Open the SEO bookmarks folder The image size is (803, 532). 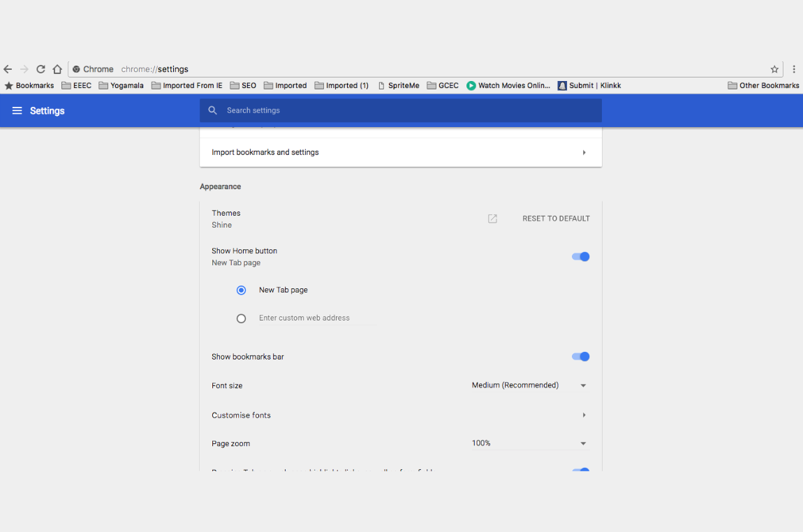pos(242,85)
